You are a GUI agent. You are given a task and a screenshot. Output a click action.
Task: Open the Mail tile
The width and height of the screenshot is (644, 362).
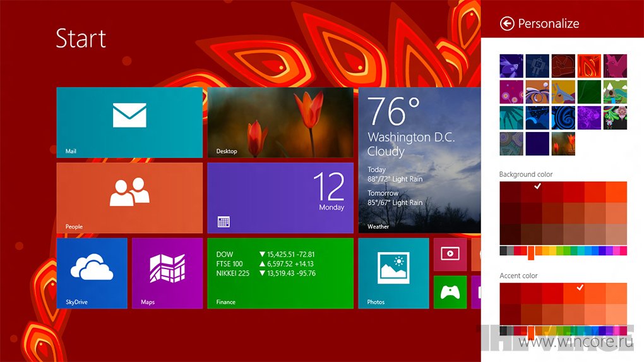pyautogui.click(x=129, y=123)
